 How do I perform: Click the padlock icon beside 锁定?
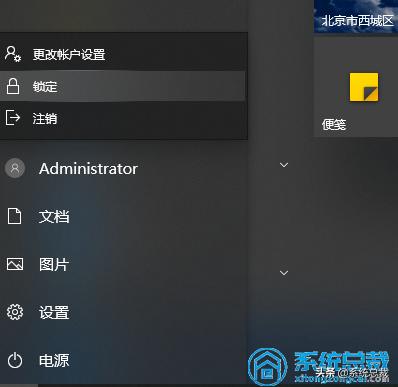(13, 86)
